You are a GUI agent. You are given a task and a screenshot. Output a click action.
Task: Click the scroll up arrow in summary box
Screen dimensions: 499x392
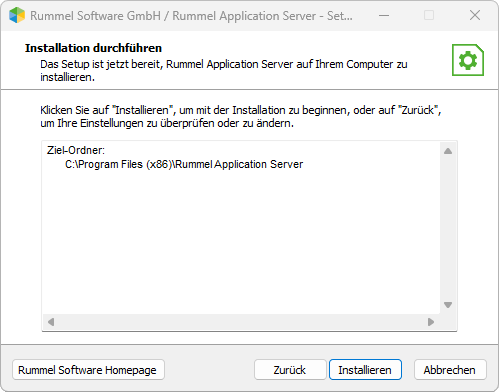(448, 151)
